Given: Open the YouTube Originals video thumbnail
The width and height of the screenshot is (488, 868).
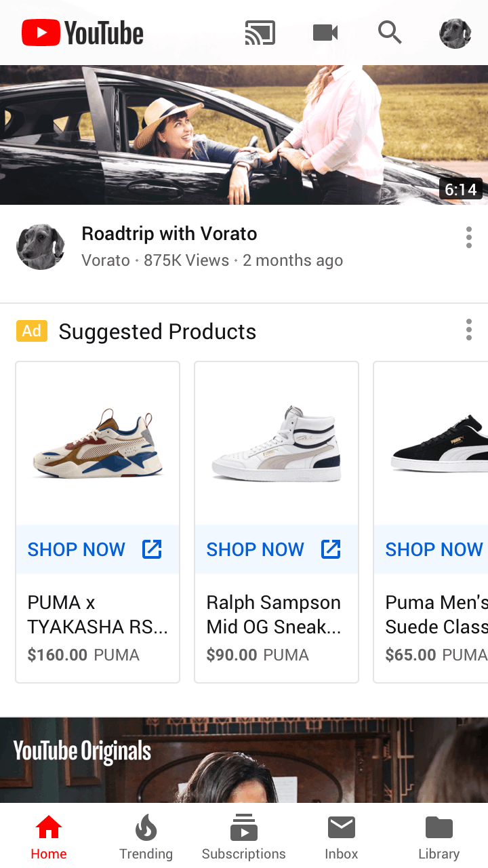Looking at the screenshot, I should (x=244, y=761).
